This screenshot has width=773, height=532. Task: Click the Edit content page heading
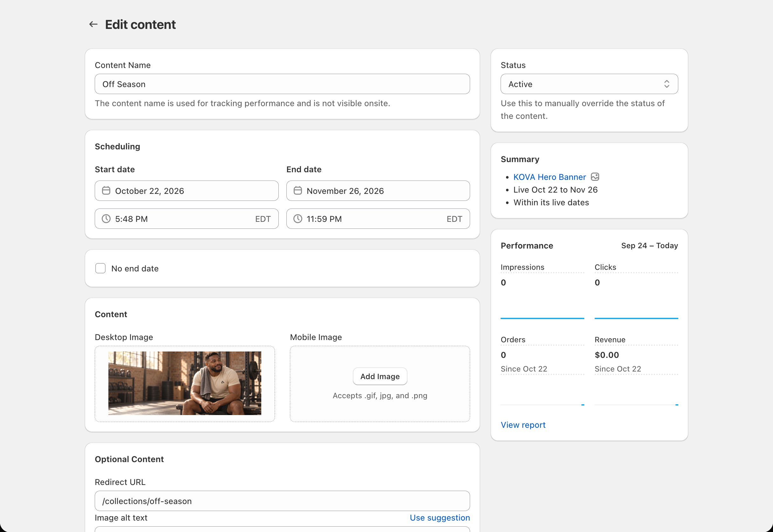(140, 25)
